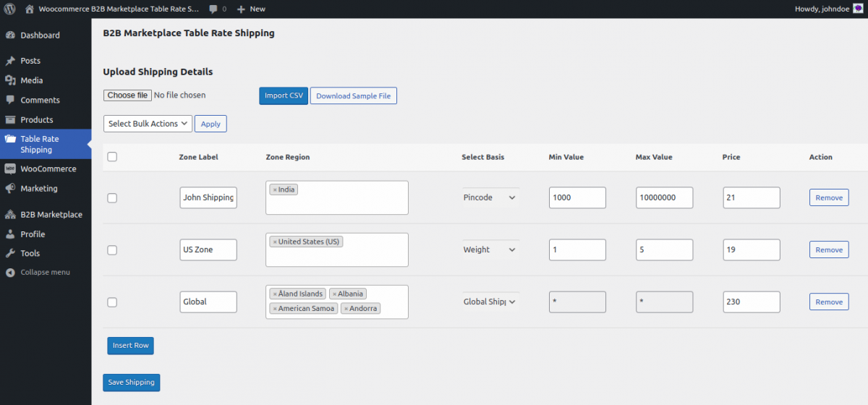This screenshot has width=868, height=405.
Task: Click the WordPress logo icon
Action: pyautogui.click(x=10, y=9)
